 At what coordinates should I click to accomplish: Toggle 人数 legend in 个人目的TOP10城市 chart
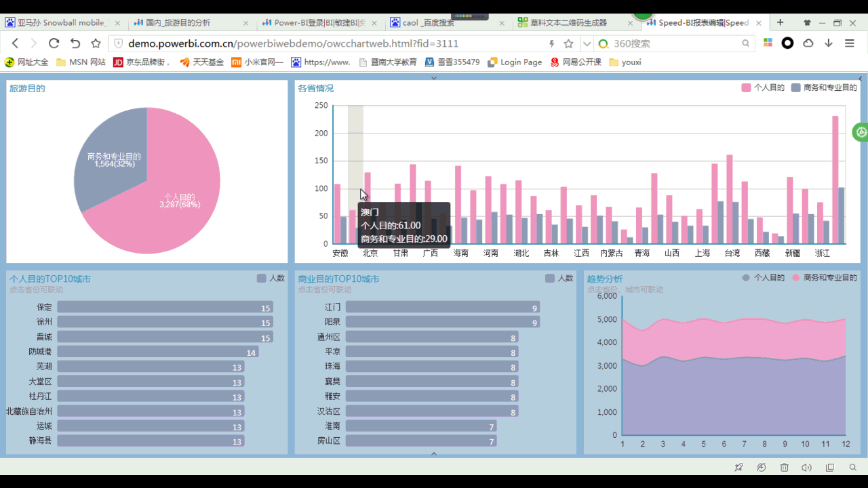pos(271,279)
